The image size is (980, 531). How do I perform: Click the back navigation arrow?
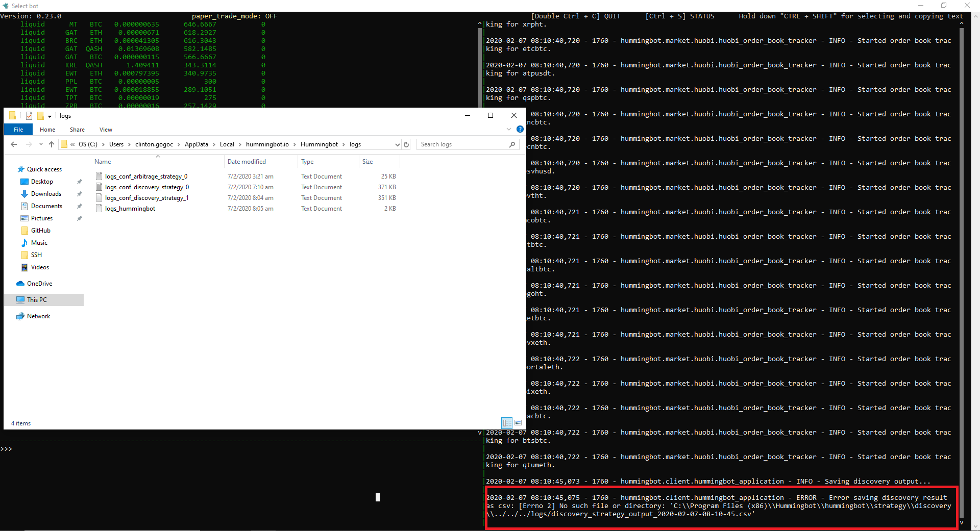tap(13, 144)
